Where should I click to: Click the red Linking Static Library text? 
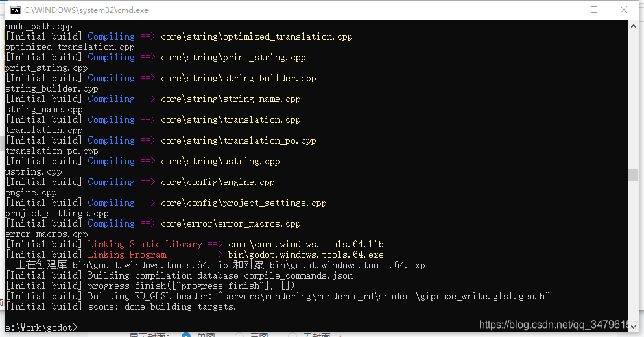pos(145,244)
